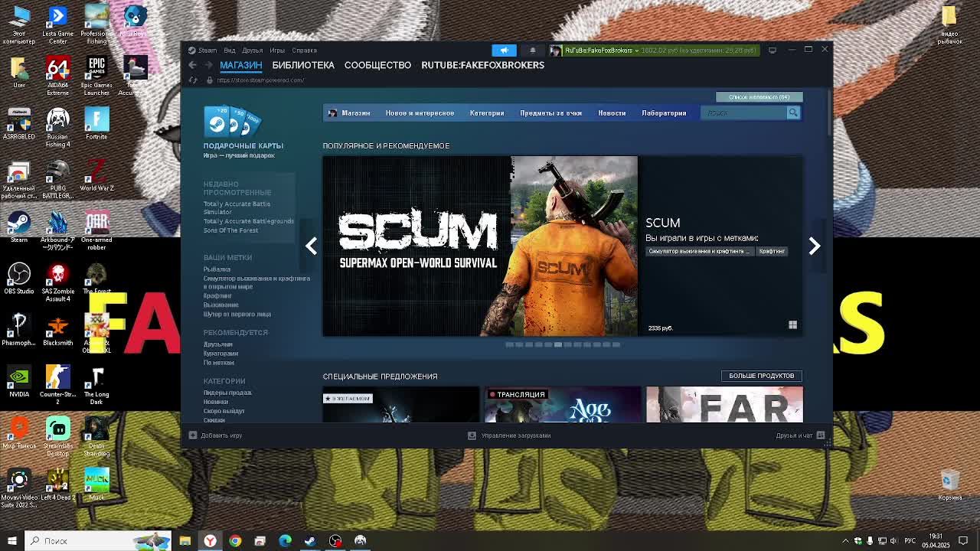Expand Предметы за очки store menu
Screen dimensions: 980x551
click(x=550, y=113)
